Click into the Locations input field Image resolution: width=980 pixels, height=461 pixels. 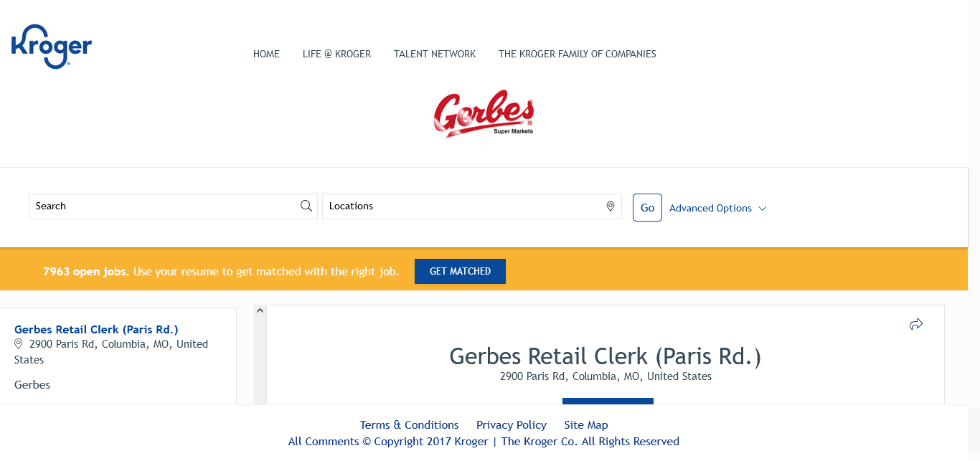click(x=463, y=206)
